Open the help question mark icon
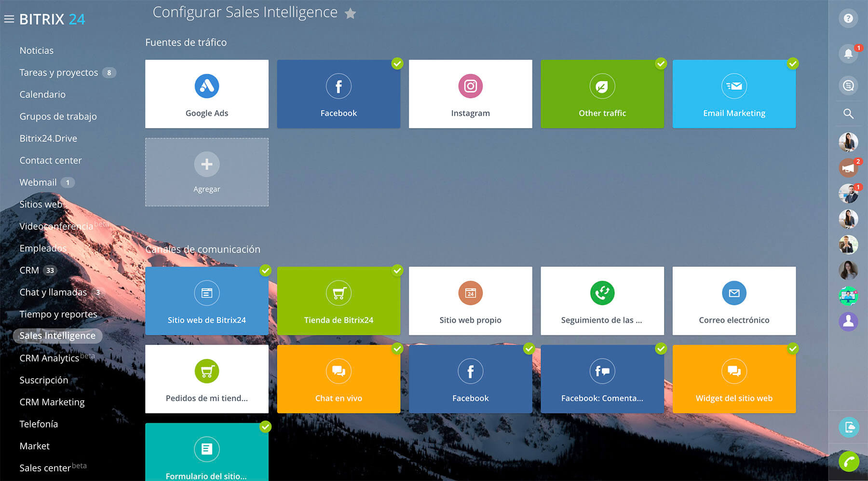 click(x=848, y=18)
